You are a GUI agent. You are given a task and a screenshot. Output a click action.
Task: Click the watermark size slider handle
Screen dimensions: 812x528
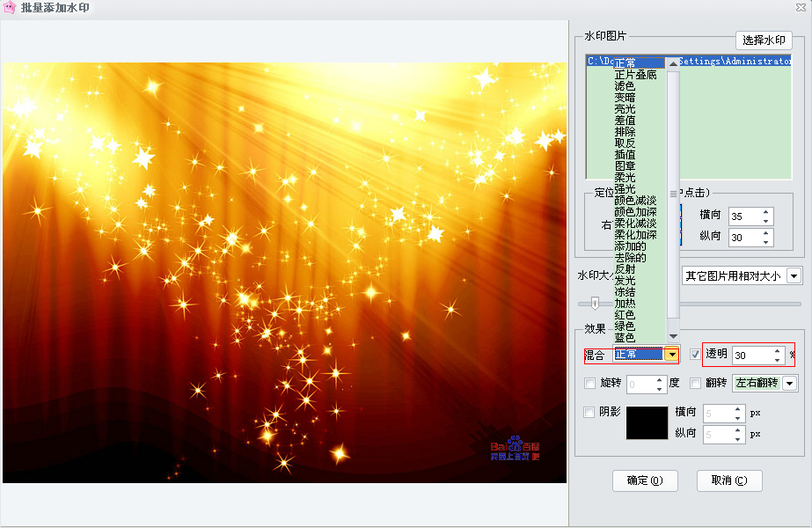[x=595, y=303]
